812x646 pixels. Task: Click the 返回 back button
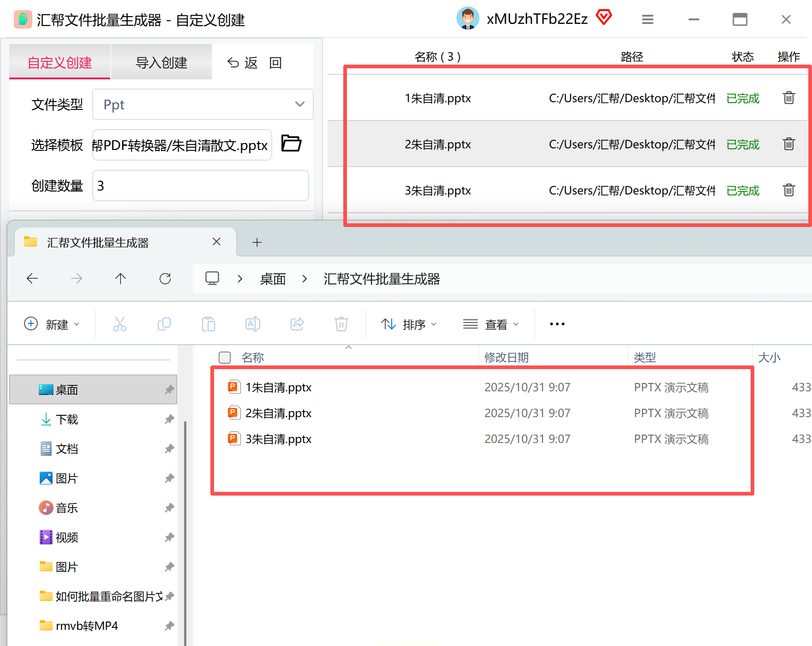(254, 62)
